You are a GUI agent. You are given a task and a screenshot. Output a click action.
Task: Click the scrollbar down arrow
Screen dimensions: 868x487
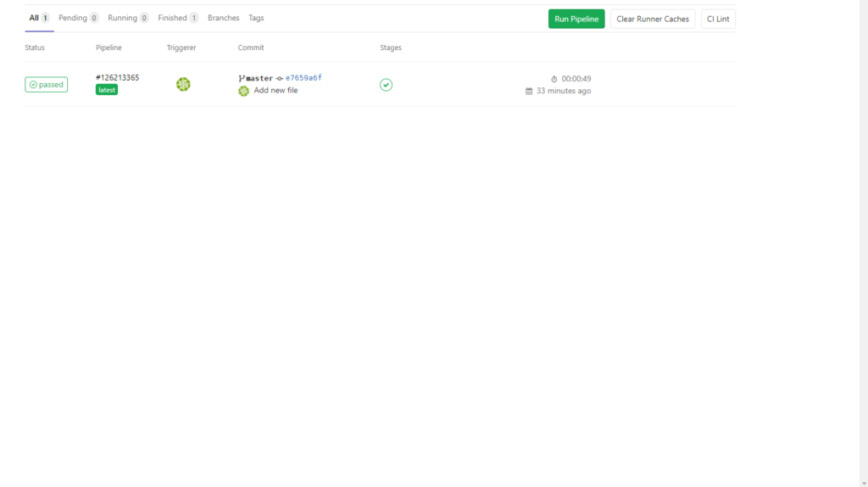864,484
